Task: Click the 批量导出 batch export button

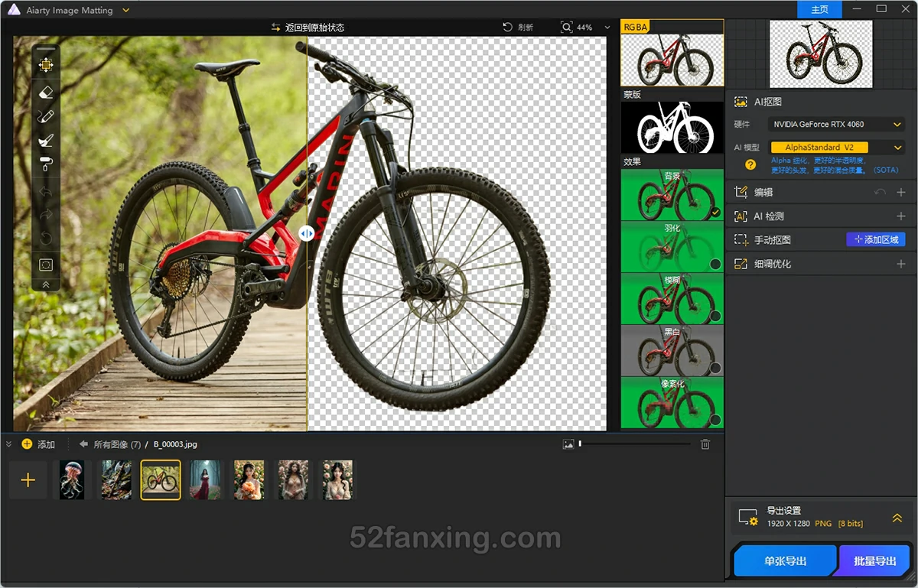Action: pos(874,561)
